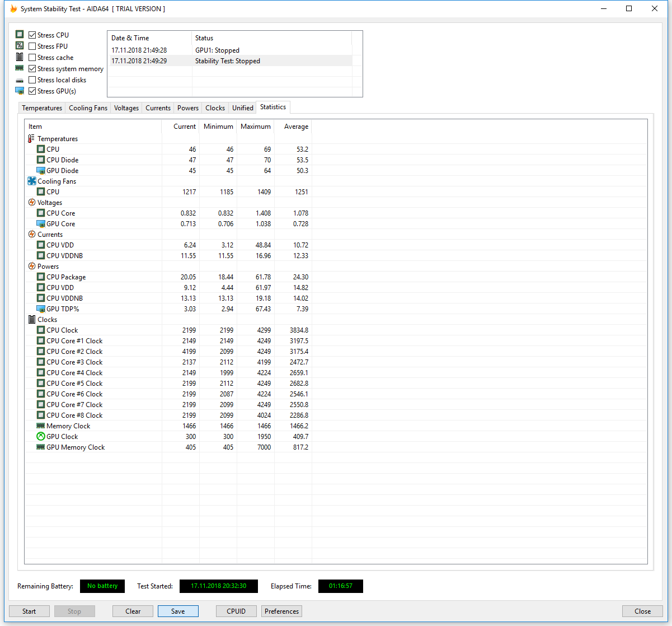Click the monitor icon beside Stress GPU(s)
Image resolution: width=672 pixels, height=626 pixels.
pyautogui.click(x=20, y=91)
